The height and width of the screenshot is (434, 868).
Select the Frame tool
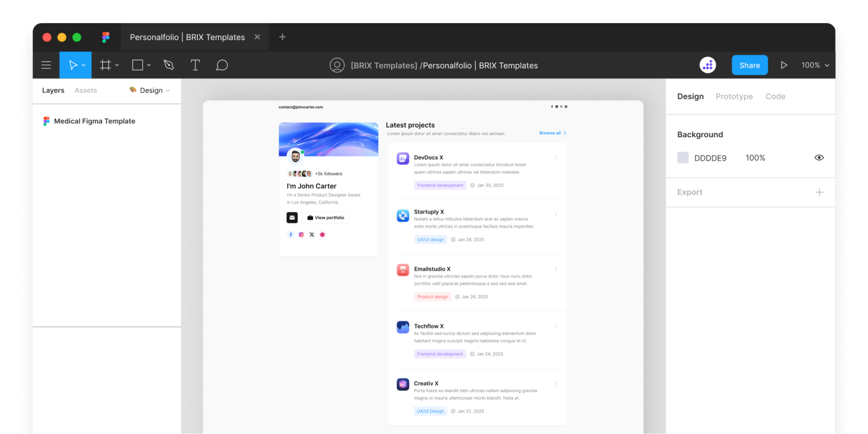(x=105, y=64)
